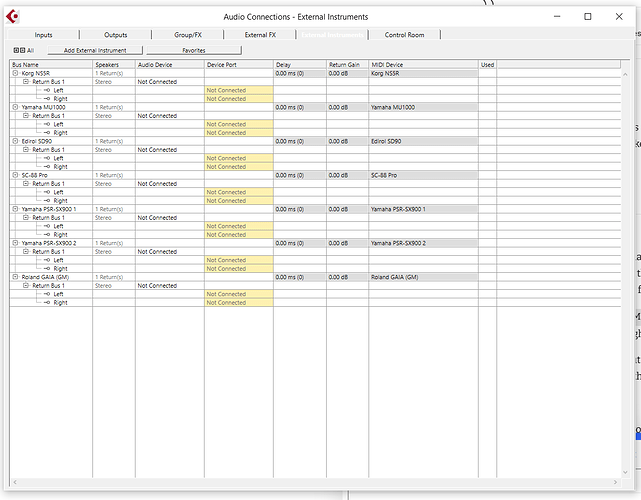
Task: Click the expand-all plus/minus icons beside All
Action: click(19, 50)
